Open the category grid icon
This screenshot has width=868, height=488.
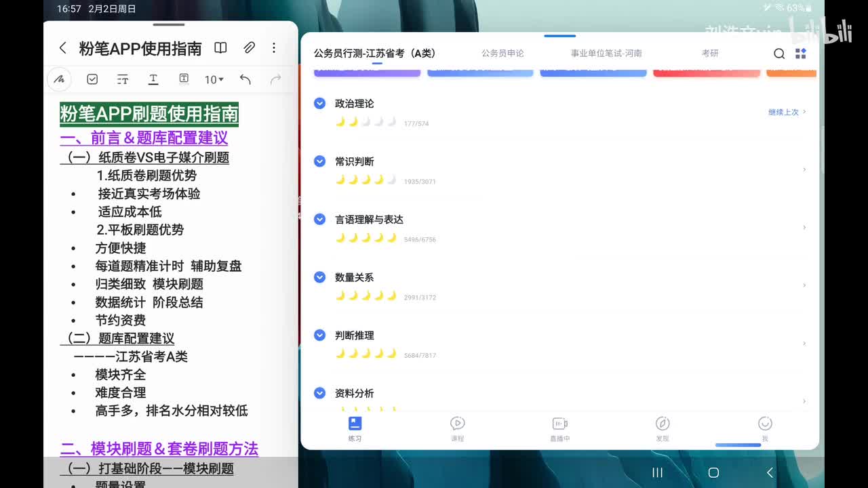801,54
